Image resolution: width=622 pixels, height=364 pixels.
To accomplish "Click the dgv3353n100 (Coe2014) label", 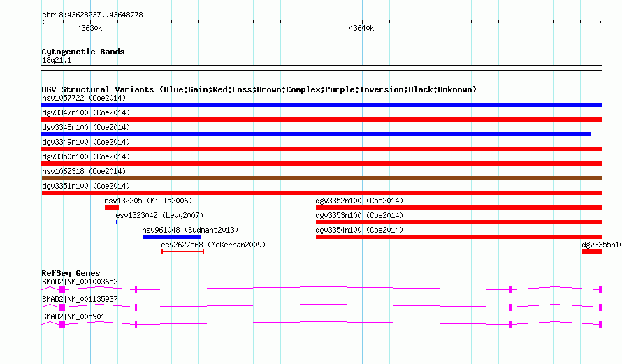I will (x=359, y=215).
